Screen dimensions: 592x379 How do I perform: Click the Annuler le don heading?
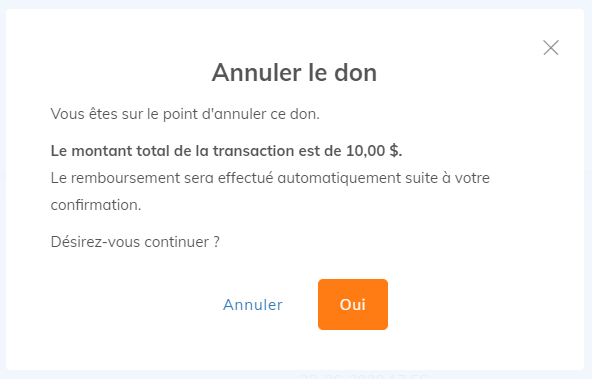coord(294,72)
